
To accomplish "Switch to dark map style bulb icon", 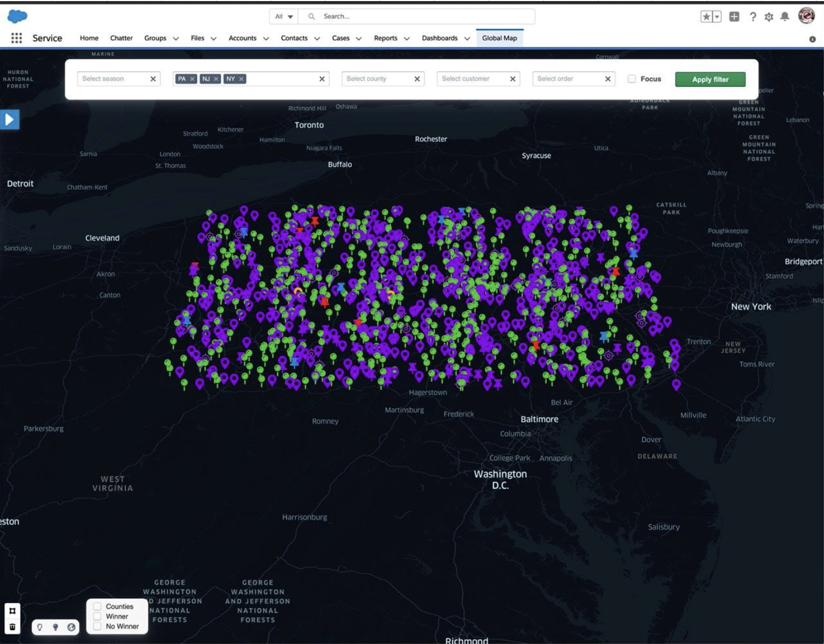I will click(56, 627).
